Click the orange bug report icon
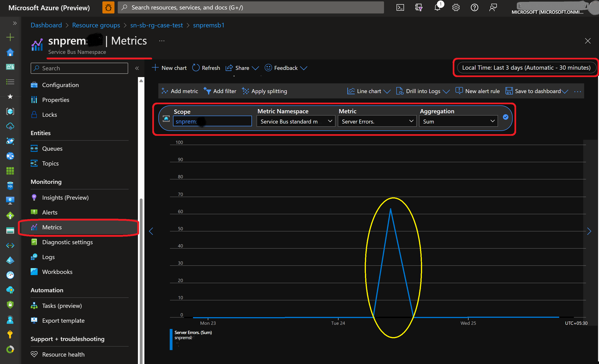Image resolution: width=599 pixels, height=364 pixels. pyautogui.click(x=108, y=7)
